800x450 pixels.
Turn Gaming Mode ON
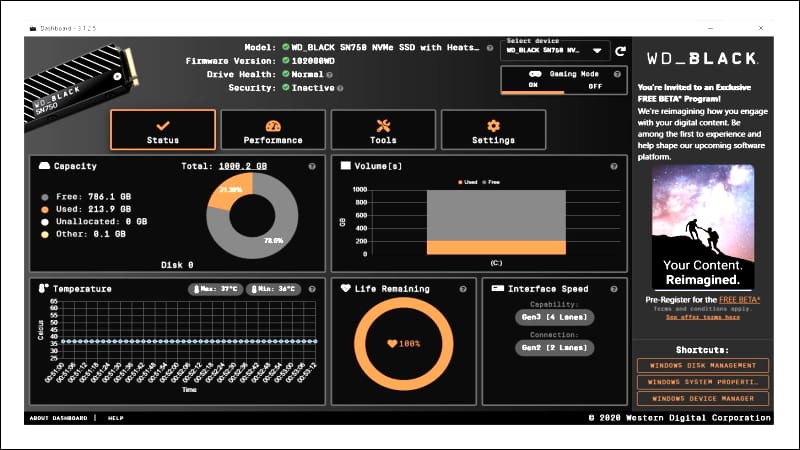[x=533, y=86]
